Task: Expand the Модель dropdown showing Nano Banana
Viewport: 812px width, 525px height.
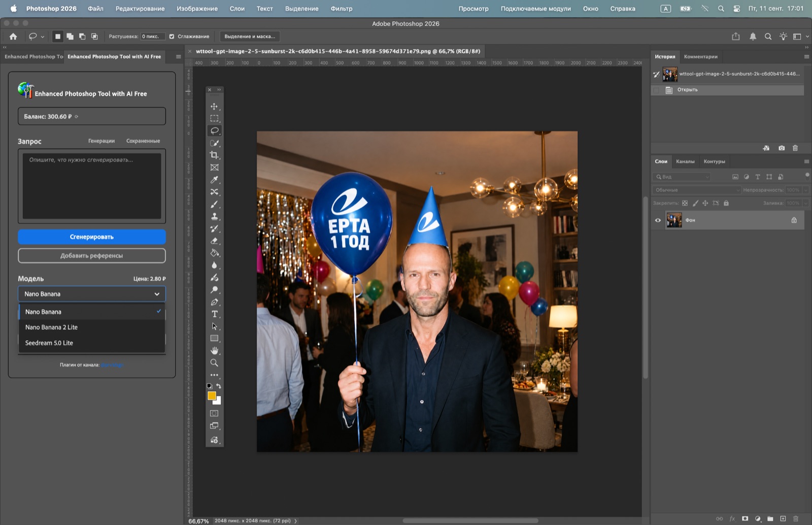Action: [92, 294]
